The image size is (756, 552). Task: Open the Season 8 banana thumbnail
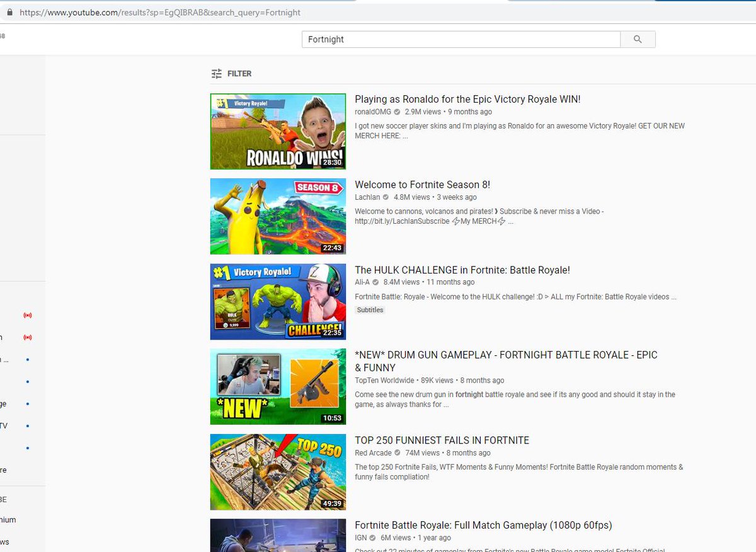pyautogui.click(x=278, y=216)
